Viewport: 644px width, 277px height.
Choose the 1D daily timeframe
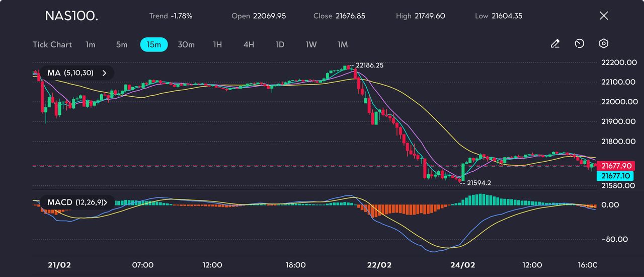point(280,45)
